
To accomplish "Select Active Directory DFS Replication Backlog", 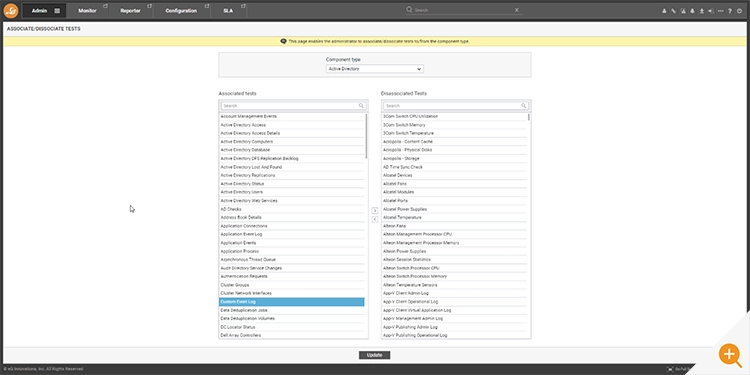I will coord(292,158).
